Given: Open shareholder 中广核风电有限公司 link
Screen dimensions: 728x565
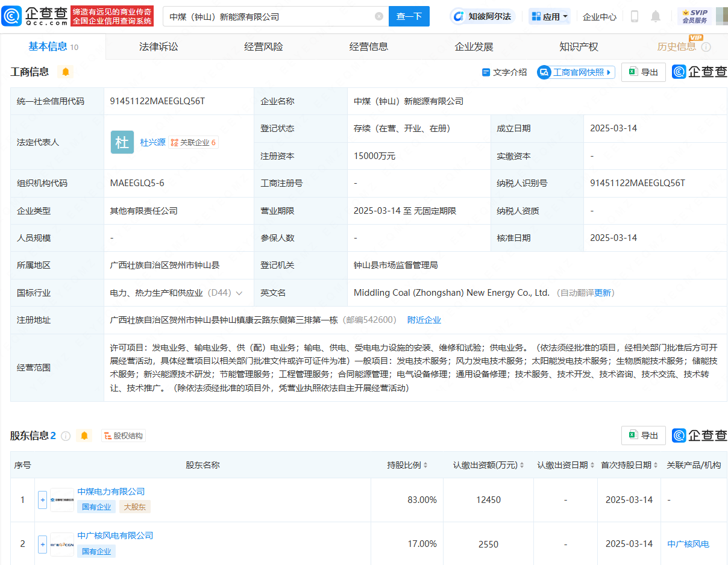Looking at the screenshot, I should tap(115, 535).
